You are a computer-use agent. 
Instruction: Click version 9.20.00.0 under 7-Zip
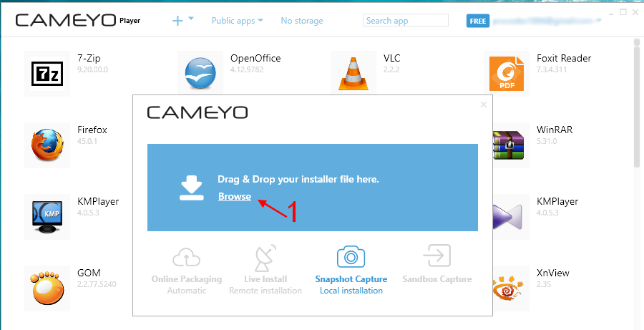(x=92, y=69)
